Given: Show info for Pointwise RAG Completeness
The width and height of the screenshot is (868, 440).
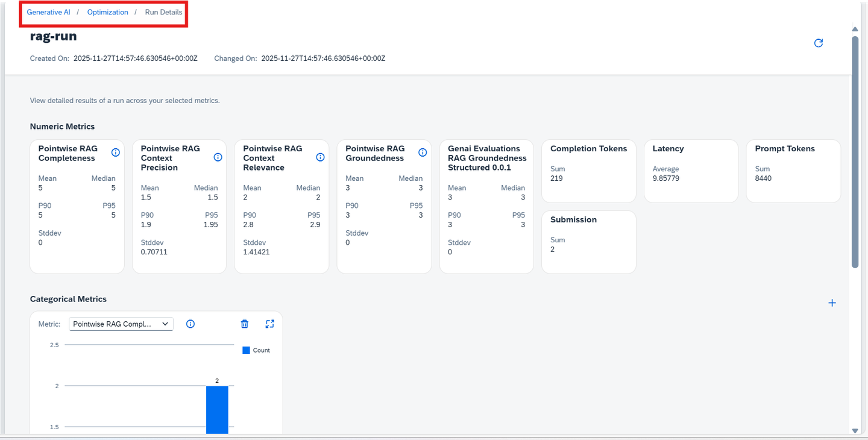Looking at the screenshot, I should tap(116, 152).
